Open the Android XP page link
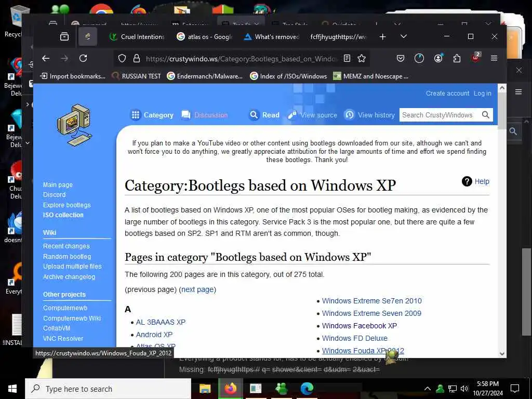532x399 pixels. point(154,335)
